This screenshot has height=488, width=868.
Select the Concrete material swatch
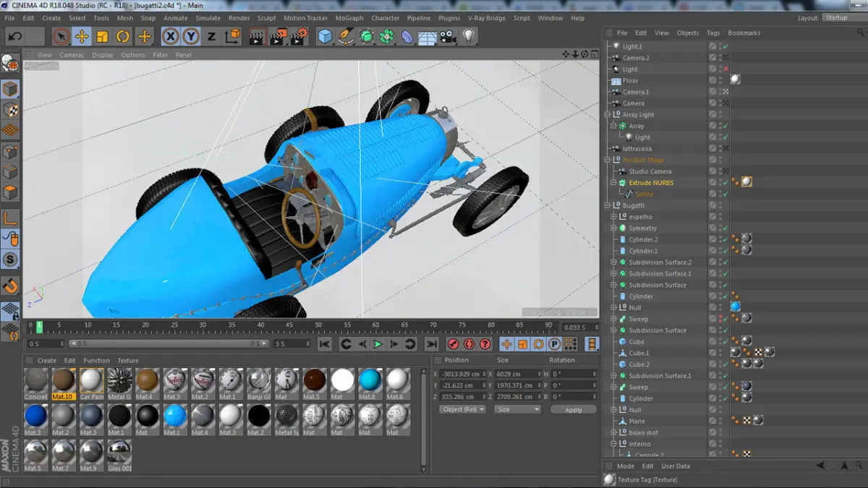point(35,383)
